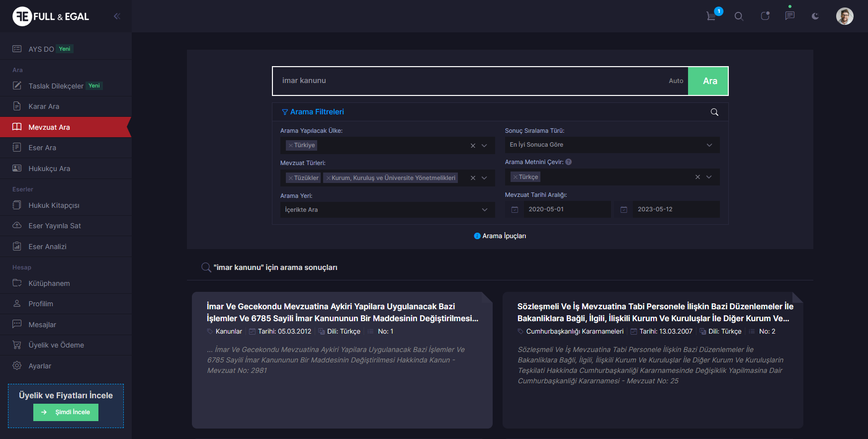Toggle dark mode moon icon
Image resolution: width=868 pixels, height=439 pixels.
pos(815,16)
